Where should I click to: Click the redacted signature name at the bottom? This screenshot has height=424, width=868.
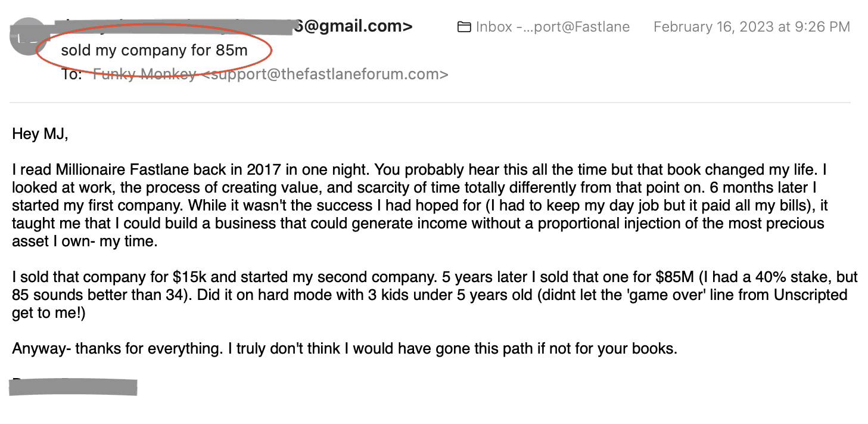click(x=73, y=386)
